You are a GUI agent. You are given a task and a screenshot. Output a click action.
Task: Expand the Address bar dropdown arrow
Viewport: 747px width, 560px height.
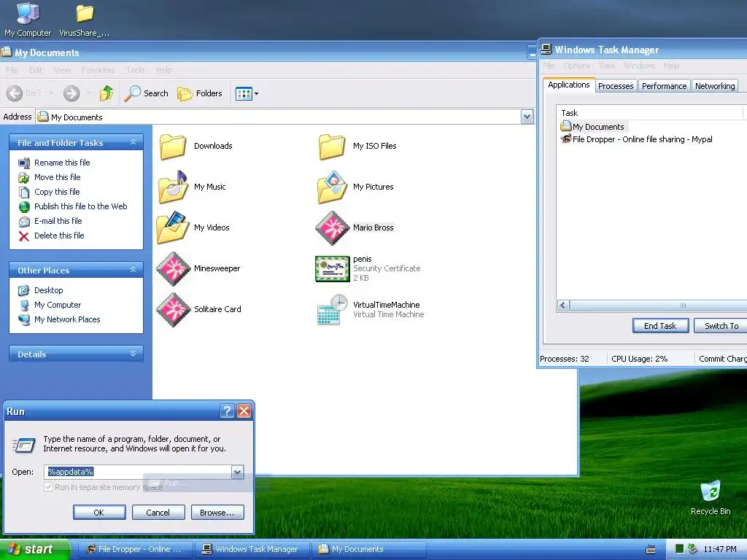tap(527, 117)
